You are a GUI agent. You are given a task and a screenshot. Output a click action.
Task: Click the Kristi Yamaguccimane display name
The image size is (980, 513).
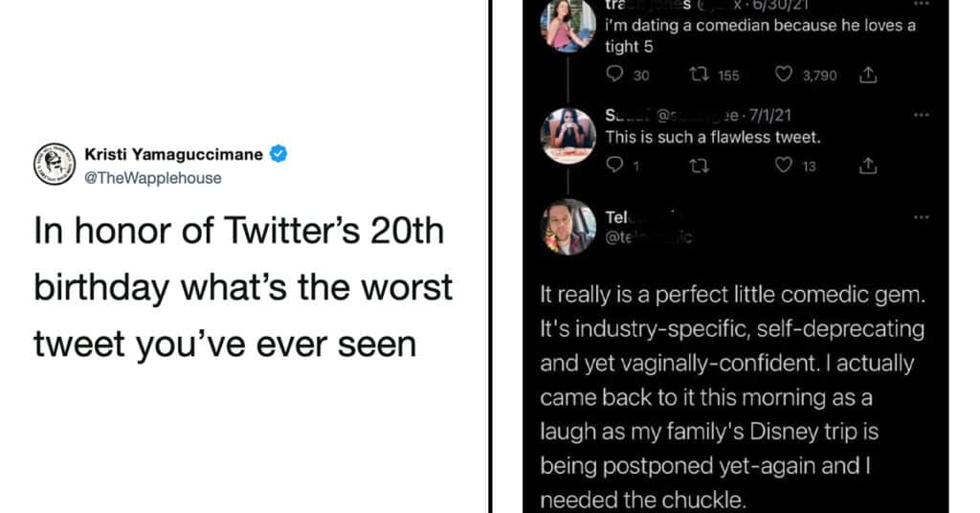pyautogui.click(x=174, y=154)
